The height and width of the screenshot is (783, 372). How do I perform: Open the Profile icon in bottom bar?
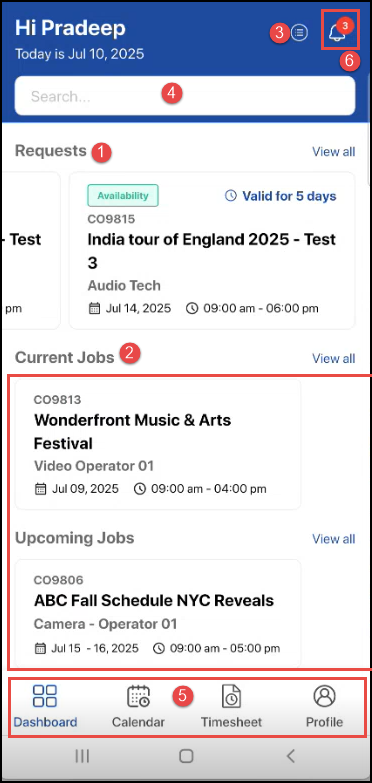324,696
